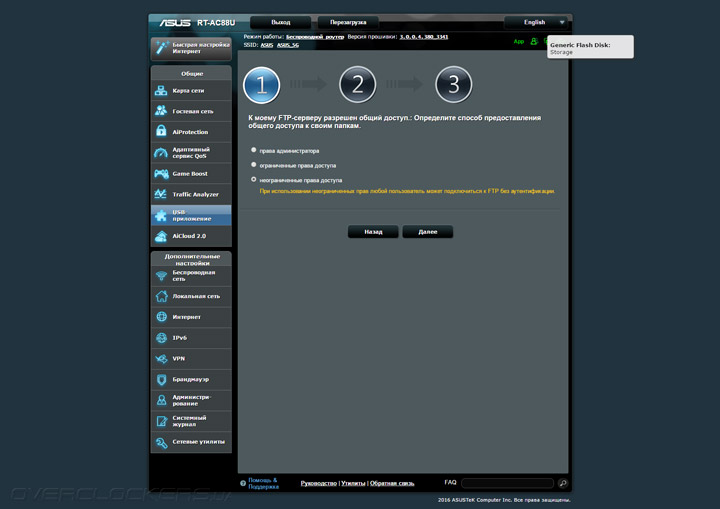The image size is (720, 509).
Task: Click the Generic Flash Disk tooltip
Action: [x=591, y=47]
